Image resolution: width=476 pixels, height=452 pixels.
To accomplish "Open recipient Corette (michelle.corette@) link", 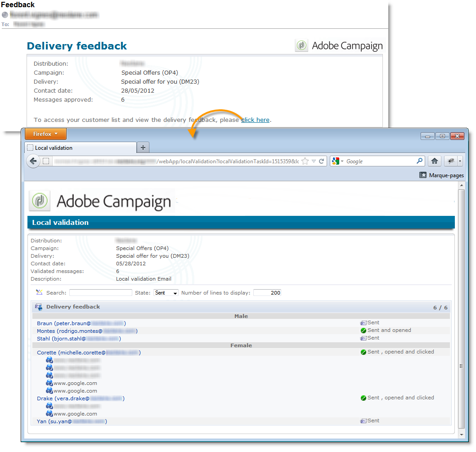I will pyautogui.click(x=89, y=353).
